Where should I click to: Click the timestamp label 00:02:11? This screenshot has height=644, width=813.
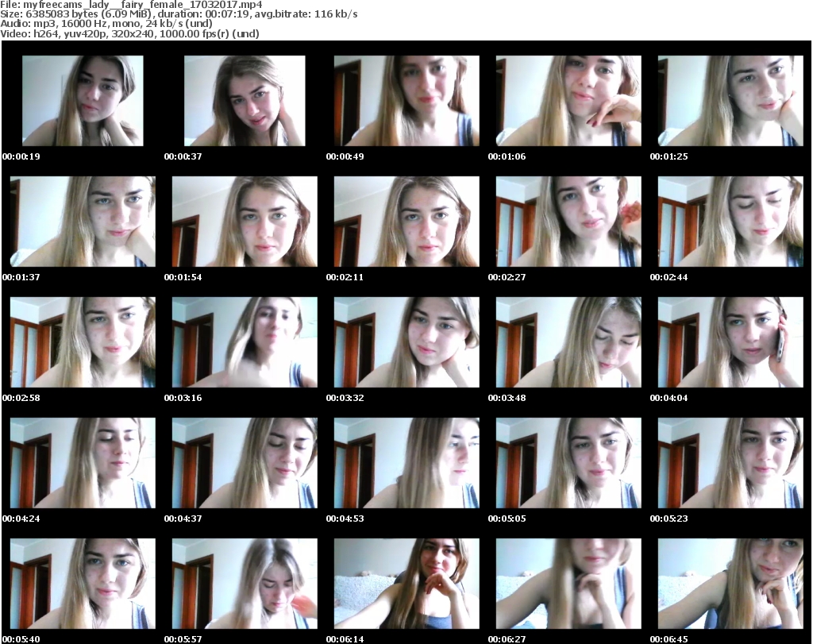(345, 277)
